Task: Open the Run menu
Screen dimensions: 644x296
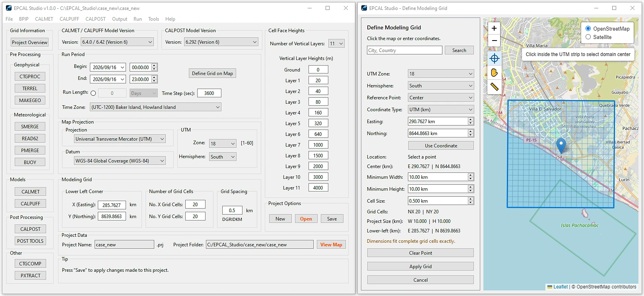Action: (x=138, y=19)
